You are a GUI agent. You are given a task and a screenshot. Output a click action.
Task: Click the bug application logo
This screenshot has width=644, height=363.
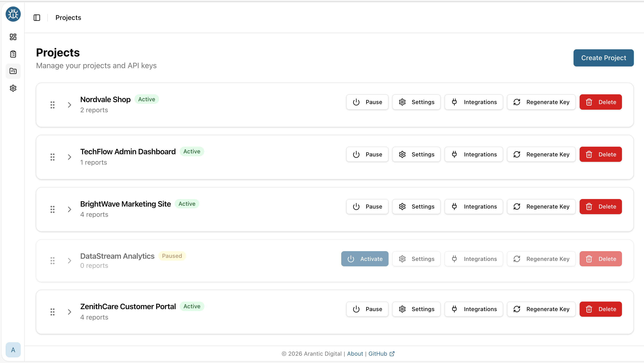coord(13,14)
